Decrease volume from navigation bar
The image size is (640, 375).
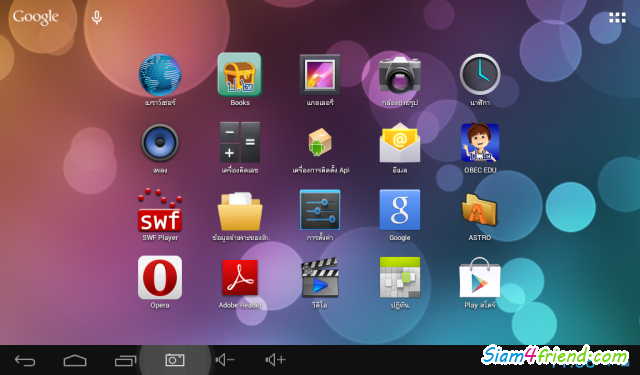(x=225, y=360)
